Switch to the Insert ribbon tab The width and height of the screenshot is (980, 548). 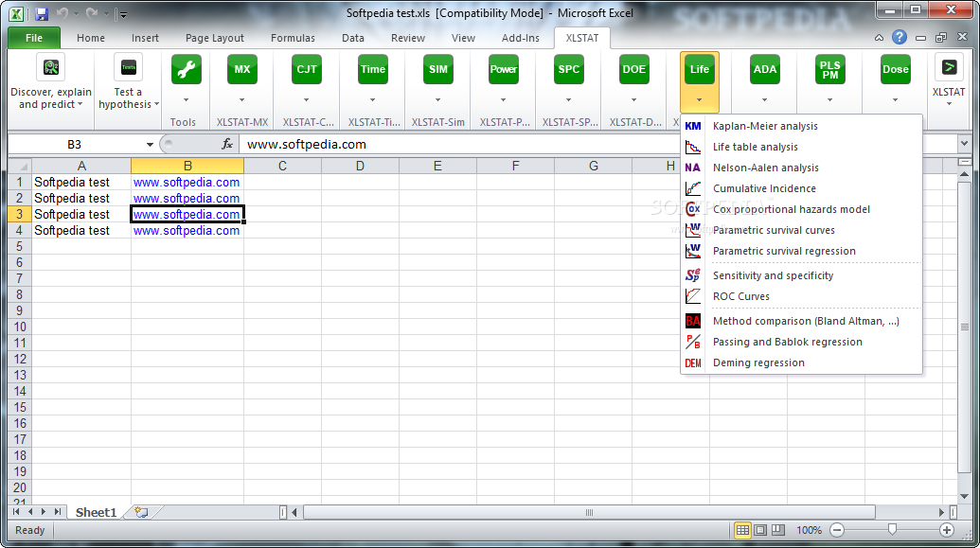pos(145,38)
